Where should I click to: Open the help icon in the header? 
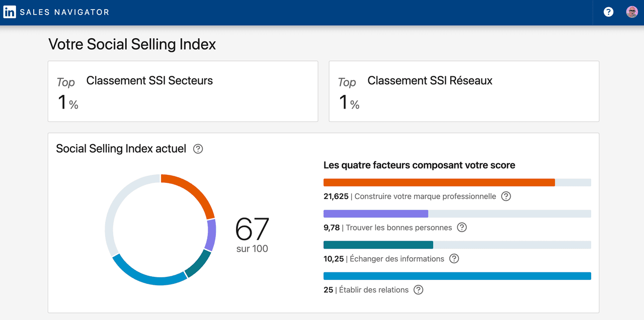pos(608,12)
